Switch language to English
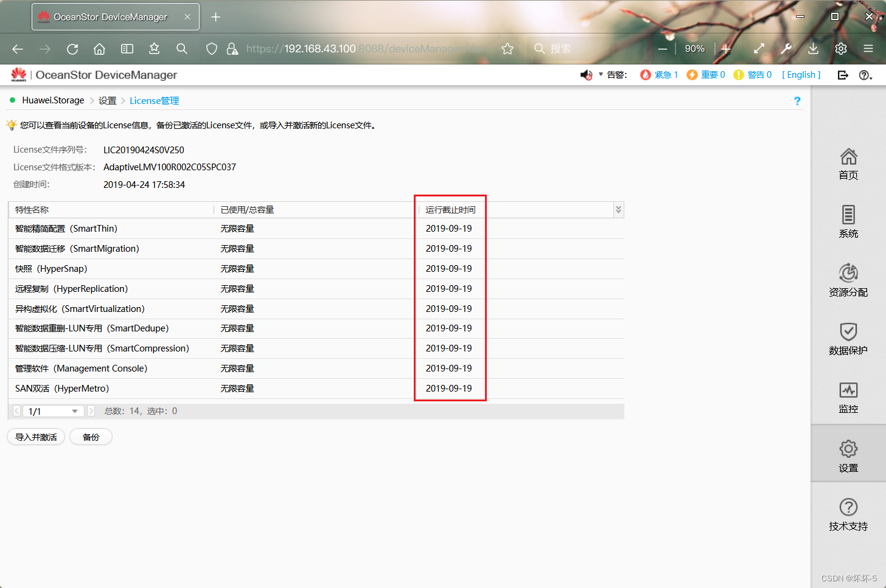886x588 pixels. point(801,75)
